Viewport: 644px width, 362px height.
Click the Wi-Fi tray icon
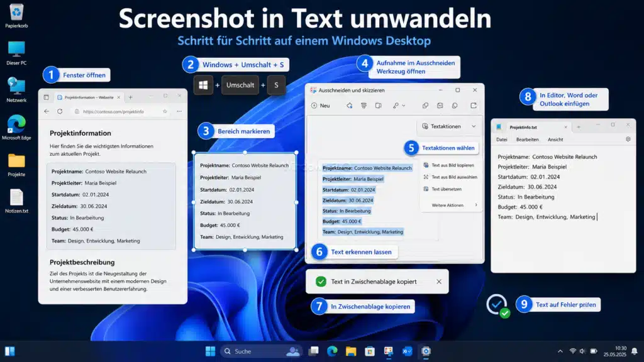tap(572, 351)
